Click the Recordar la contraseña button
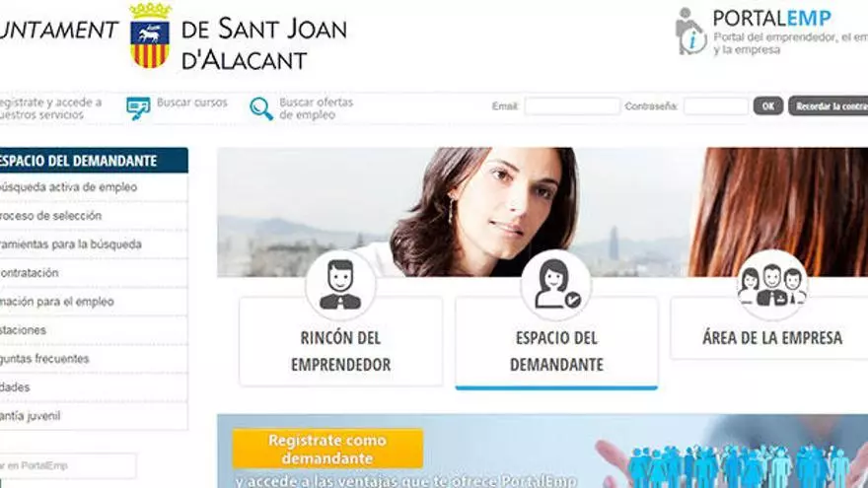 coord(829,105)
